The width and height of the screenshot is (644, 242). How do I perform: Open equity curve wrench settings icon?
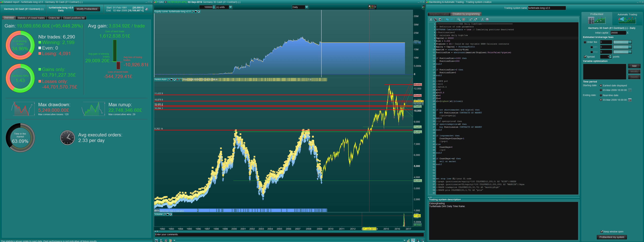[193, 11]
